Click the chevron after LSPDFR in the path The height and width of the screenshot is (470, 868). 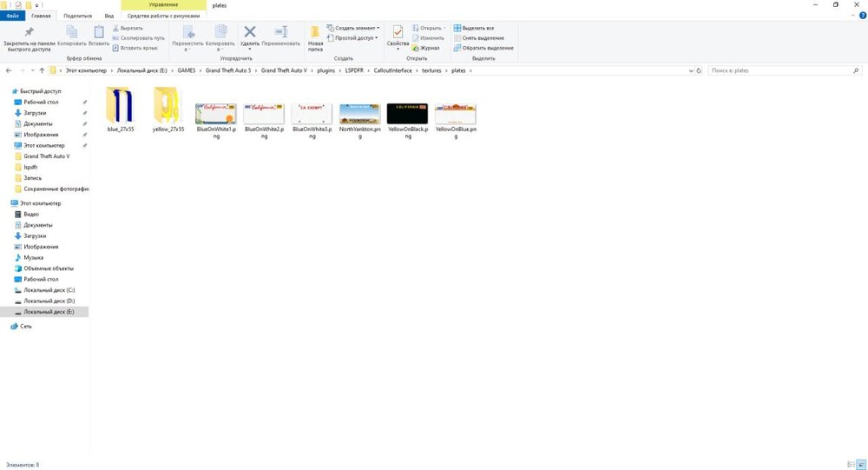[x=369, y=70]
